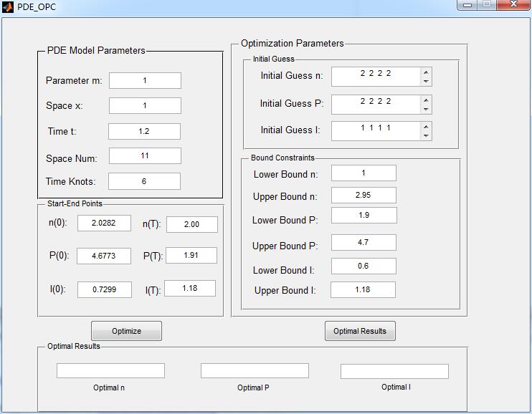Select the P(T) end point field
The width and height of the screenshot is (532, 414).
coord(191,256)
